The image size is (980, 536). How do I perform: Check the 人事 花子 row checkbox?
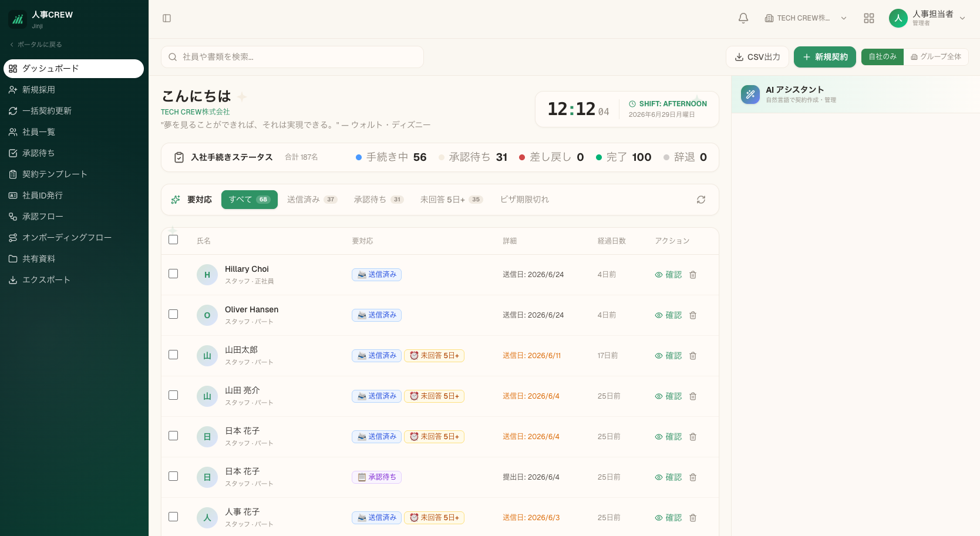[x=173, y=517]
